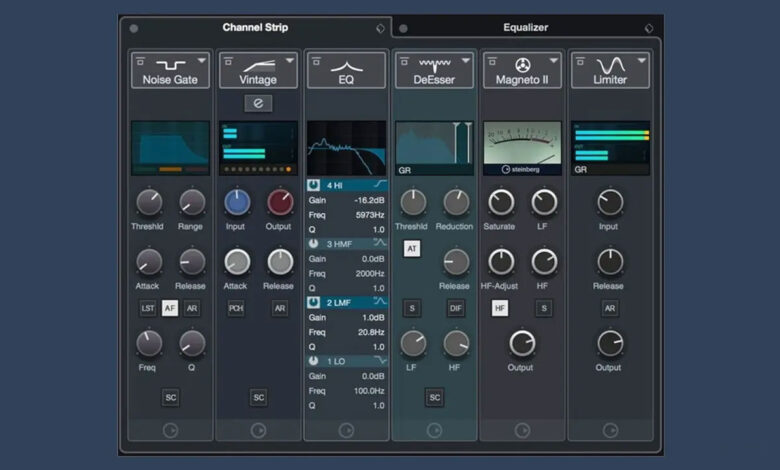The image size is (780, 470).
Task: Click the Magneto II tape reel icon
Action: point(522,65)
